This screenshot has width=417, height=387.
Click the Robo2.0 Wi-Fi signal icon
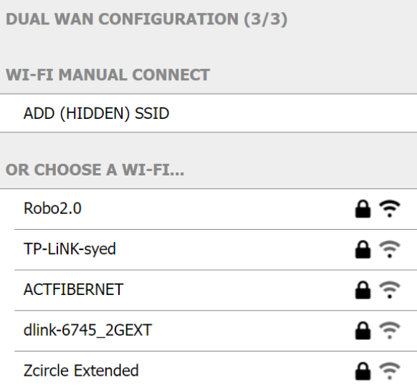tap(389, 209)
